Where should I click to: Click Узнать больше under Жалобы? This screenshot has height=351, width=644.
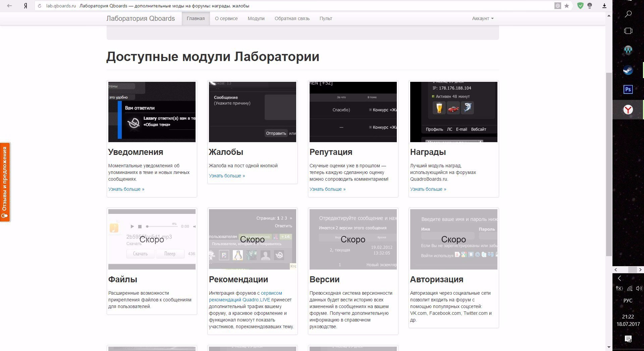(x=227, y=176)
